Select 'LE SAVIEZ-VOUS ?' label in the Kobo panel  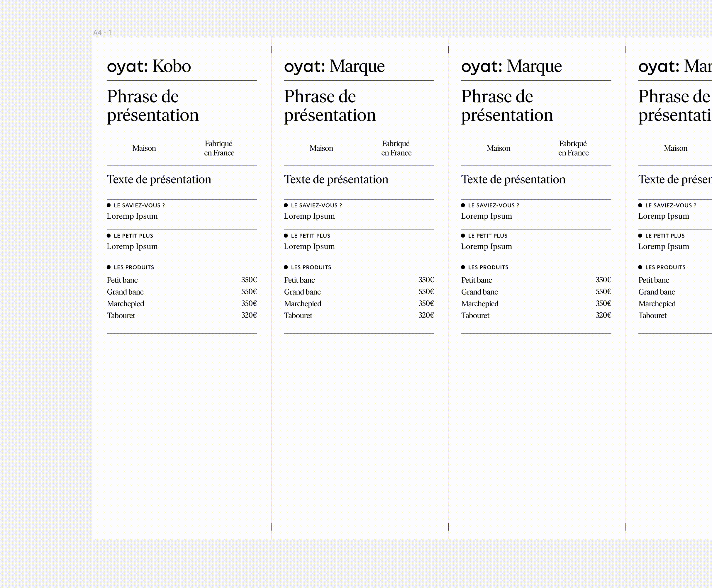click(139, 205)
